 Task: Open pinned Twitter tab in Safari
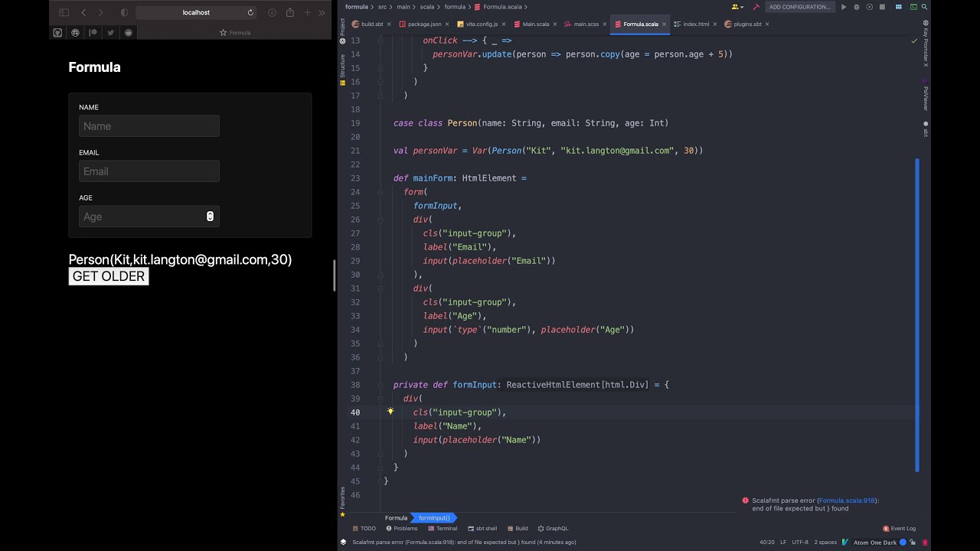(110, 33)
